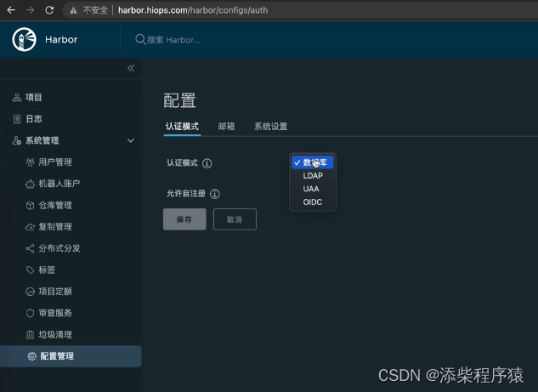
Task: Click the 允许自注册 label
Action: [x=186, y=194]
